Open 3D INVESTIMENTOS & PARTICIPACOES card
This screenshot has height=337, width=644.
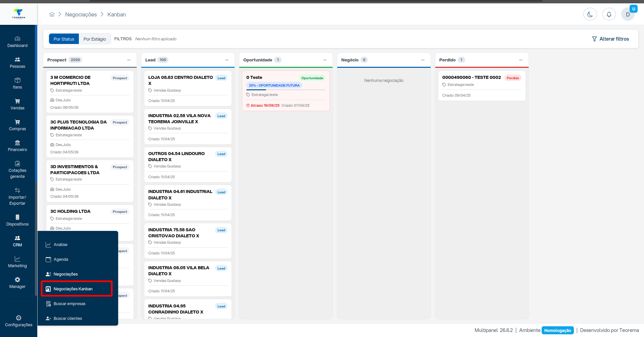tap(90, 181)
